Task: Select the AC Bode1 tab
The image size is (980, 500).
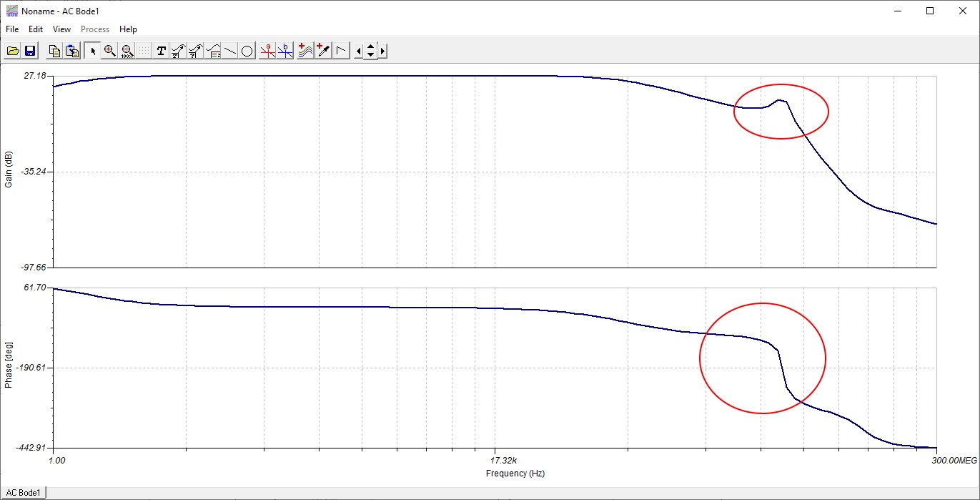Action: [23, 492]
